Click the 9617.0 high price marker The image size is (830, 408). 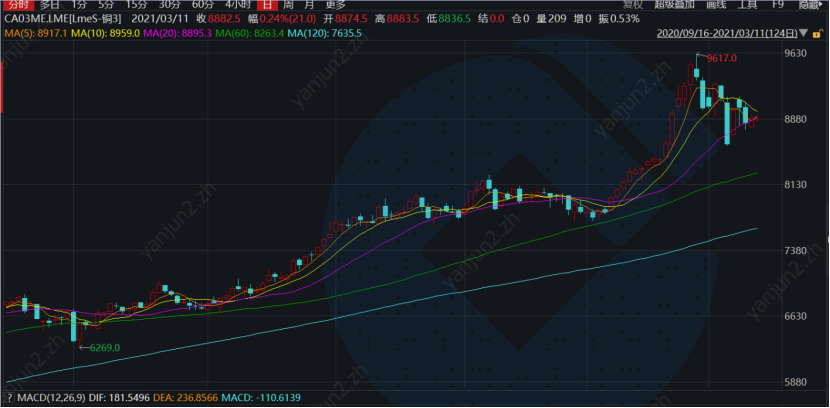coord(721,58)
